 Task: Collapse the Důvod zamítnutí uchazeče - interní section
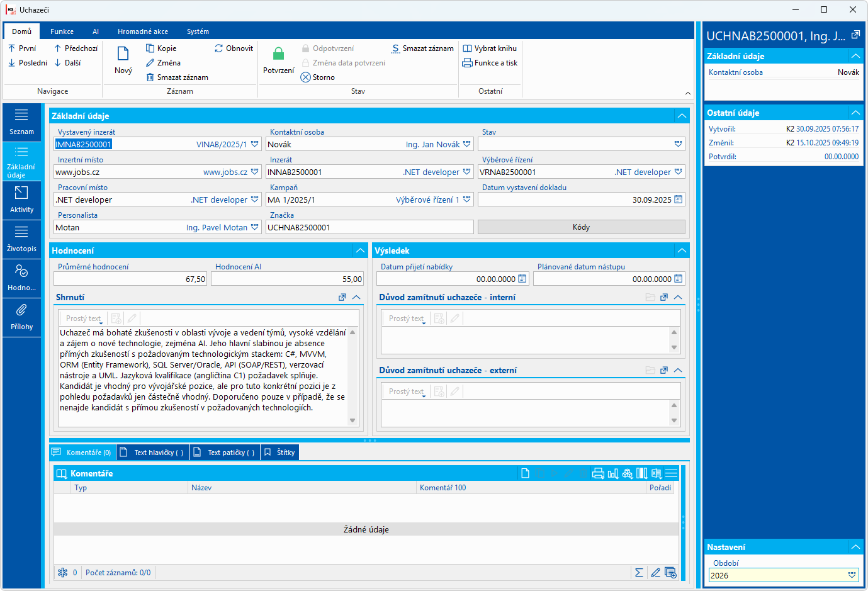678,297
